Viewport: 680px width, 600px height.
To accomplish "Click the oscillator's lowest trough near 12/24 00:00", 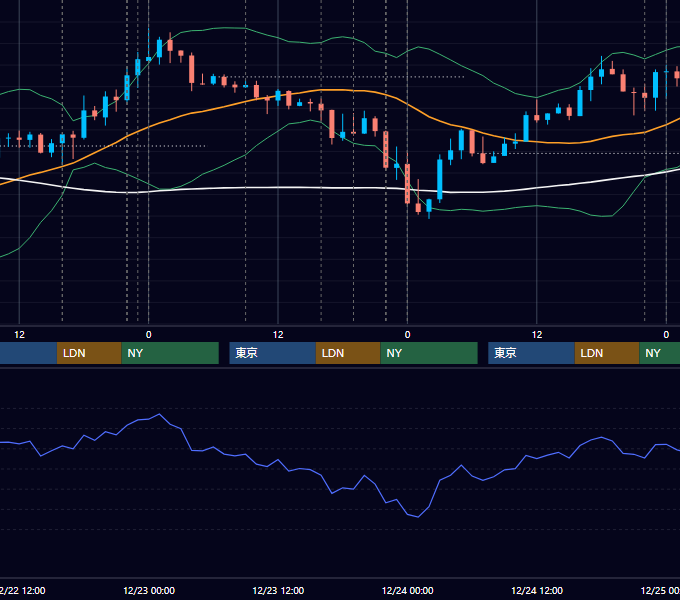I will tap(418, 517).
